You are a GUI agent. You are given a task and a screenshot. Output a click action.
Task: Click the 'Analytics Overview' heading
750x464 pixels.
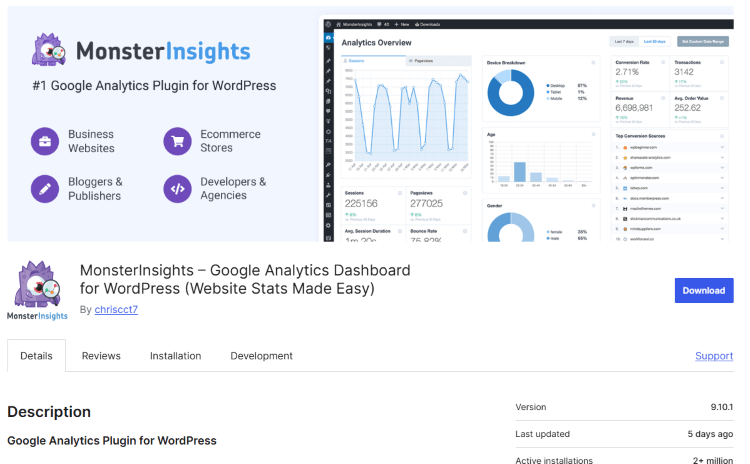point(376,43)
